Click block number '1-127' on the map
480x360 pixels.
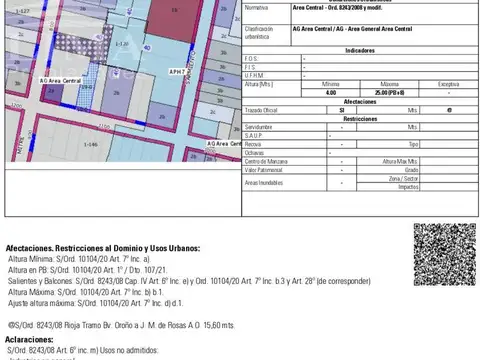(22, 11)
